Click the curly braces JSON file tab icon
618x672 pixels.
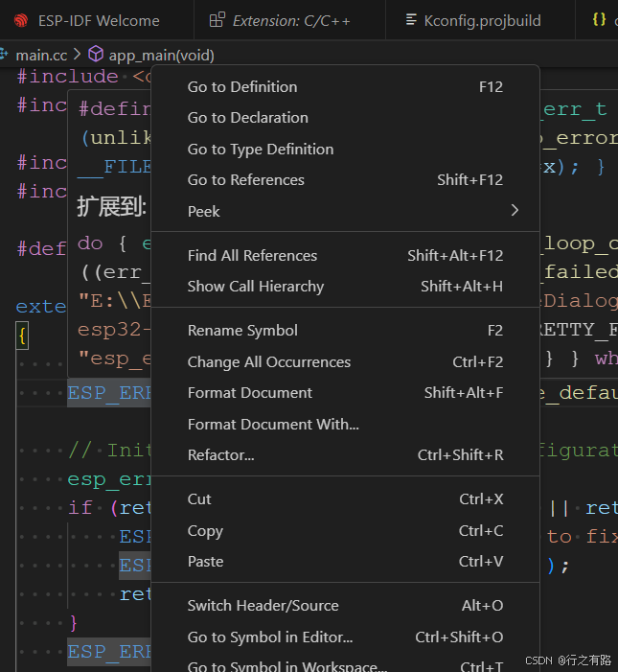(x=599, y=20)
